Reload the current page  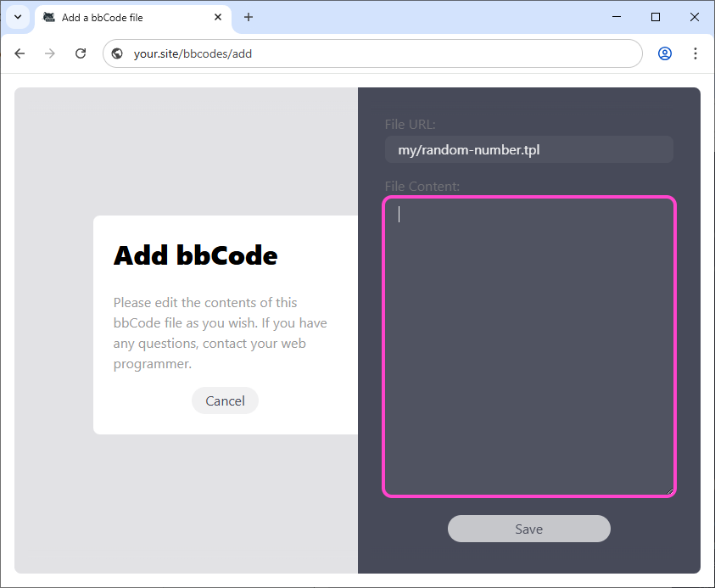click(81, 53)
